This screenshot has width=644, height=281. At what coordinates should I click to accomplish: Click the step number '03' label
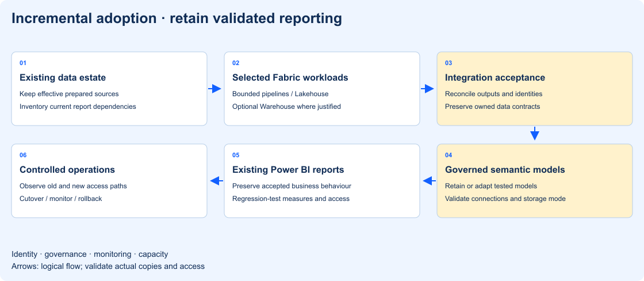(x=448, y=63)
